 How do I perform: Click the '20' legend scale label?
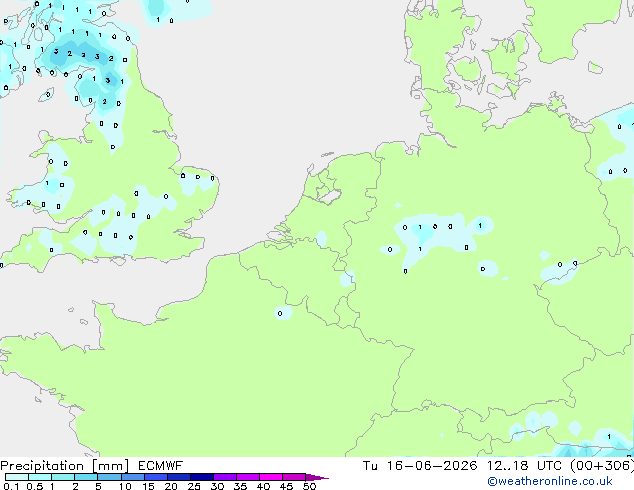pos(171,486)
